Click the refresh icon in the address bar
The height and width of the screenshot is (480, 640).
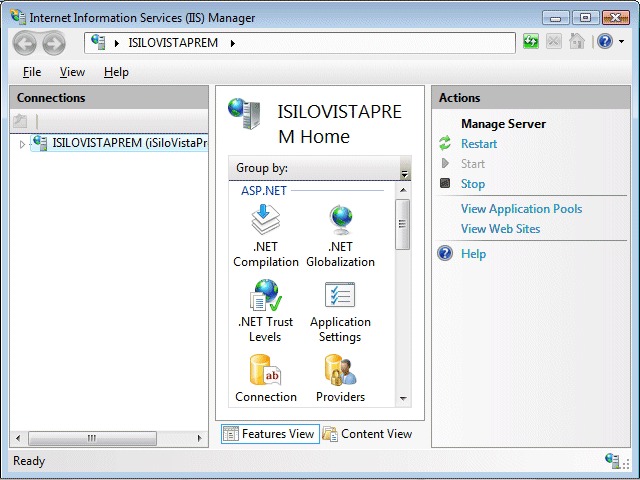click(x=531, y=42)
